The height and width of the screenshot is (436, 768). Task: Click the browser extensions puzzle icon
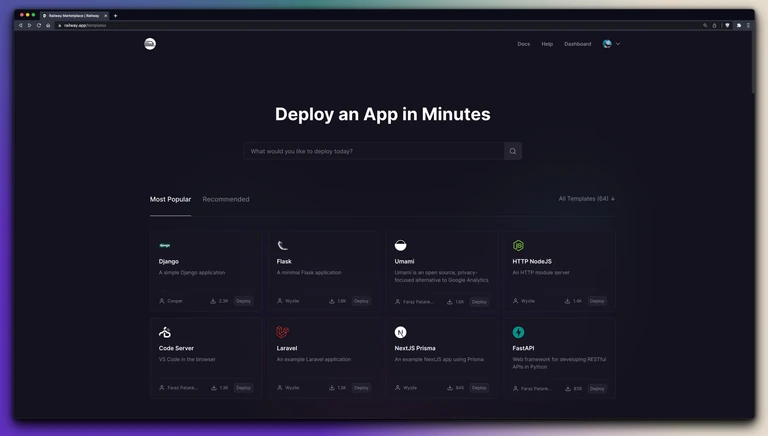[739, 25]
